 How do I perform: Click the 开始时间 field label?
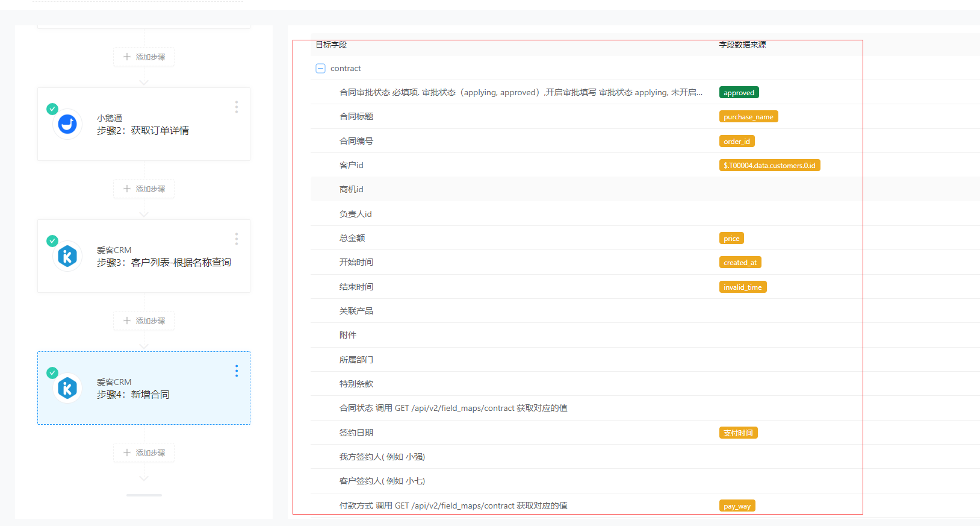356,262
